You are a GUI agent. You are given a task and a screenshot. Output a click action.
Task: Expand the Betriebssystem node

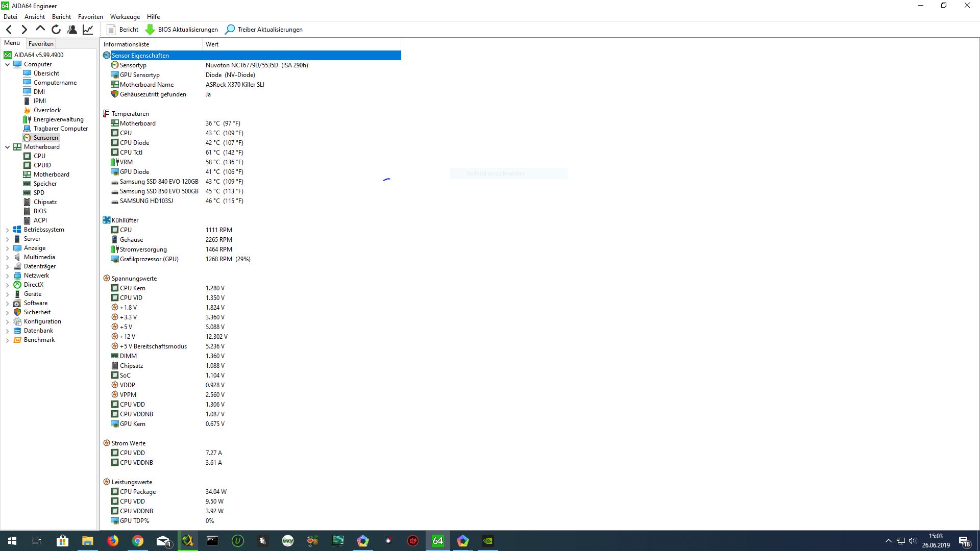click(x=7, y=230)
